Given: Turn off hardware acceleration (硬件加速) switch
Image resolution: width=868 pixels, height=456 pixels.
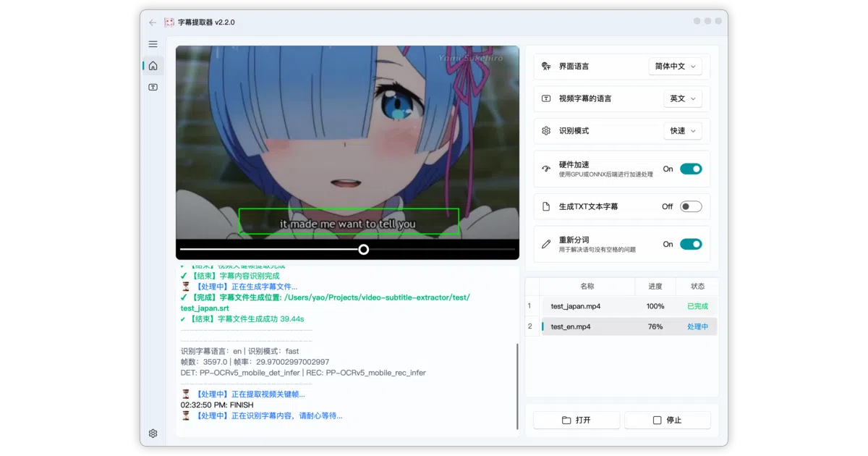Looking at the screenshot, I should pos(691,169).
